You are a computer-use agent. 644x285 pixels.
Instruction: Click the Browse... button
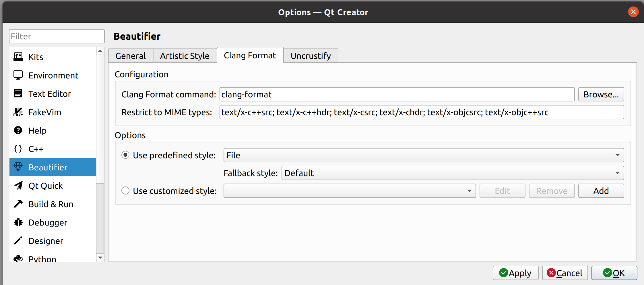click(x=601, y=94)
